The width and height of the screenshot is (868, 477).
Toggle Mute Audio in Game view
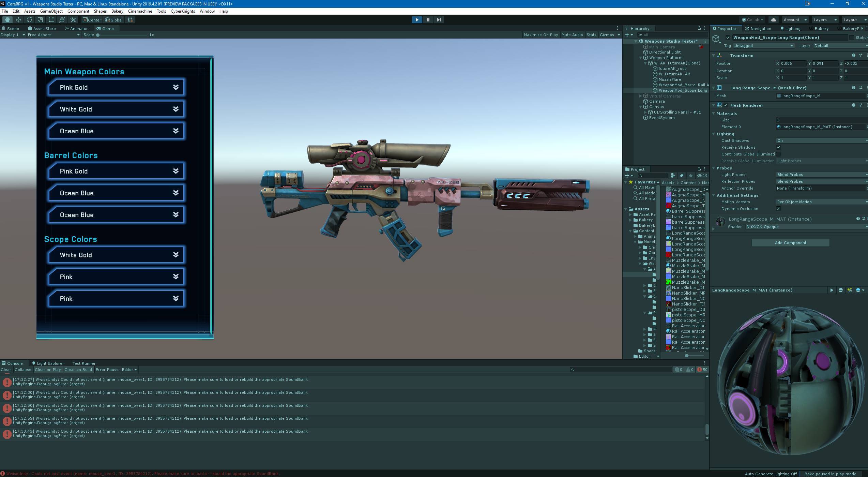[x=572, y=35]
